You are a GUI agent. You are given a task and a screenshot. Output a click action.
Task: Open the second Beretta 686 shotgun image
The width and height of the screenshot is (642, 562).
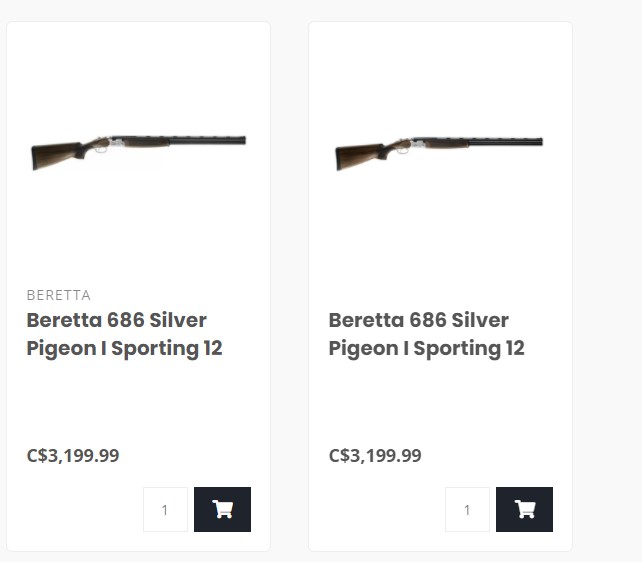click(x=439, y=148)
